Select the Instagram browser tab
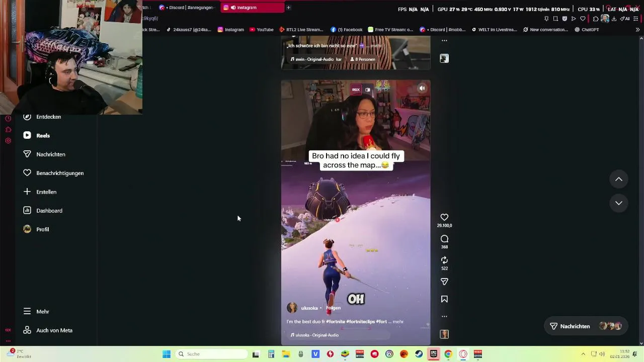This screenshot has width=644, height=362. 252,8
